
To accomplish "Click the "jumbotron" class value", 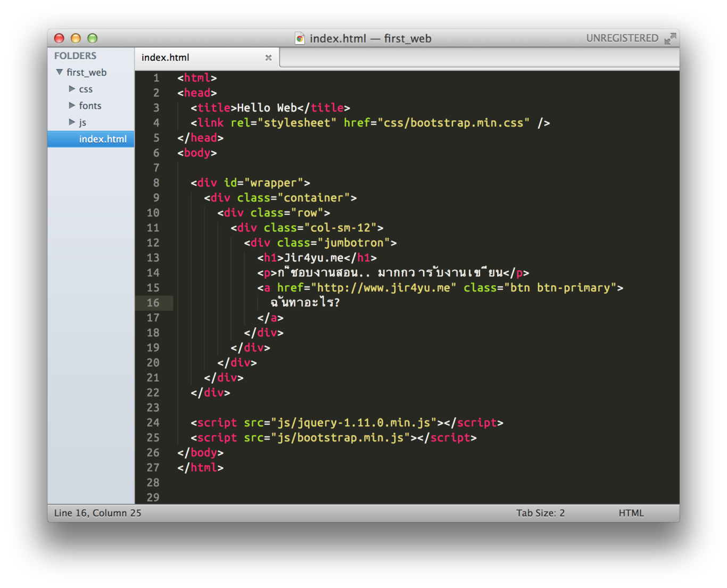I will click(x=353, y=243).
